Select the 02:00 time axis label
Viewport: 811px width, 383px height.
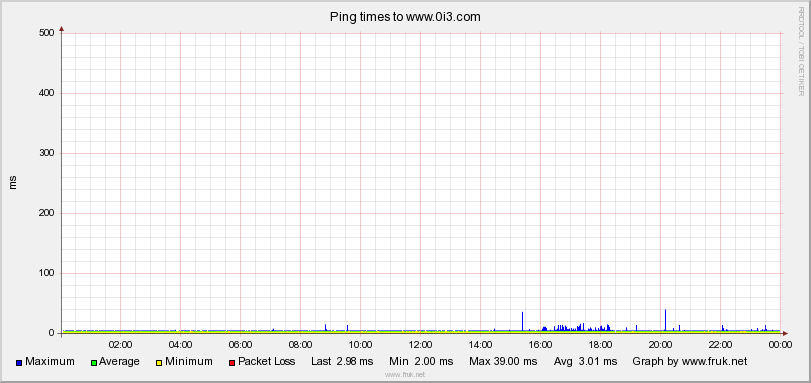[120, 344]
